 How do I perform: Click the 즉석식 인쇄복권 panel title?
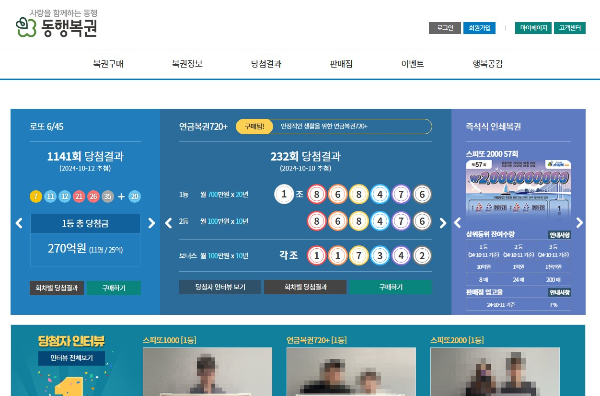tap(493, 127)
